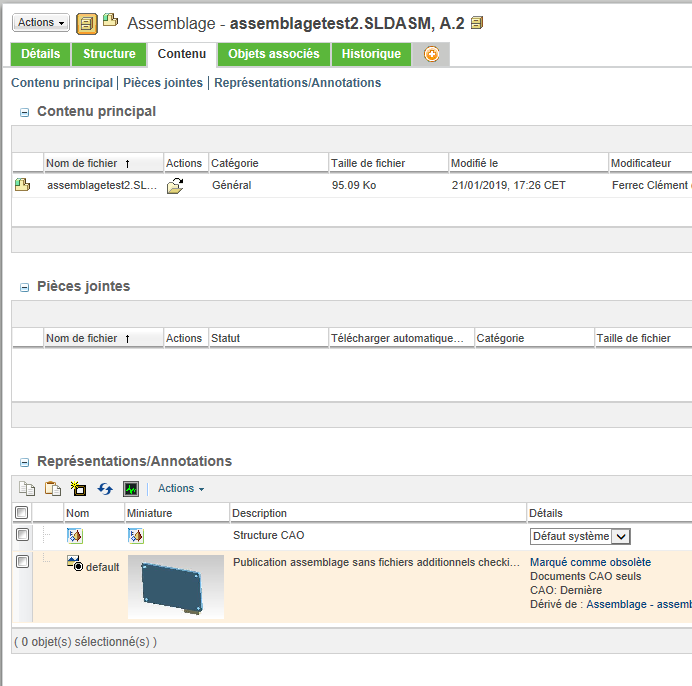Click the Télécharger automatique... column header

click(401, 338)
